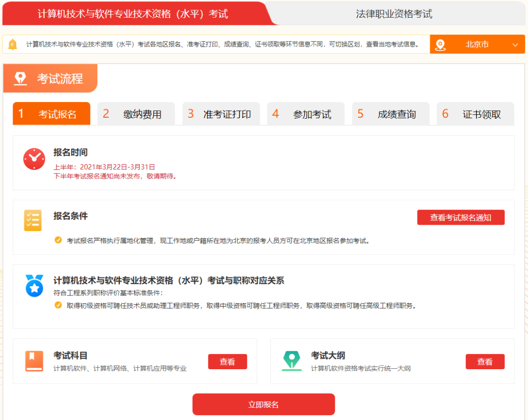Click the green pen icon for 考试大纲
528x420 pixels.
tap(292, 361)
